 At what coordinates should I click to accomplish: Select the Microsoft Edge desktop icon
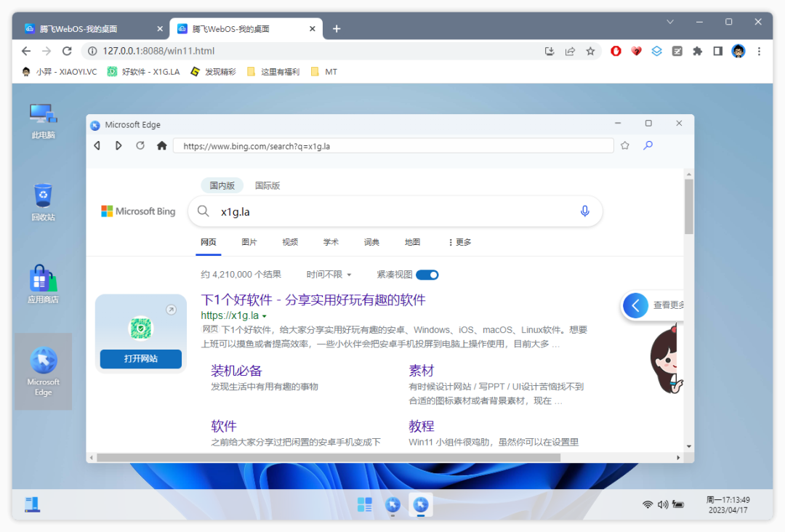[x=43, y=371]
